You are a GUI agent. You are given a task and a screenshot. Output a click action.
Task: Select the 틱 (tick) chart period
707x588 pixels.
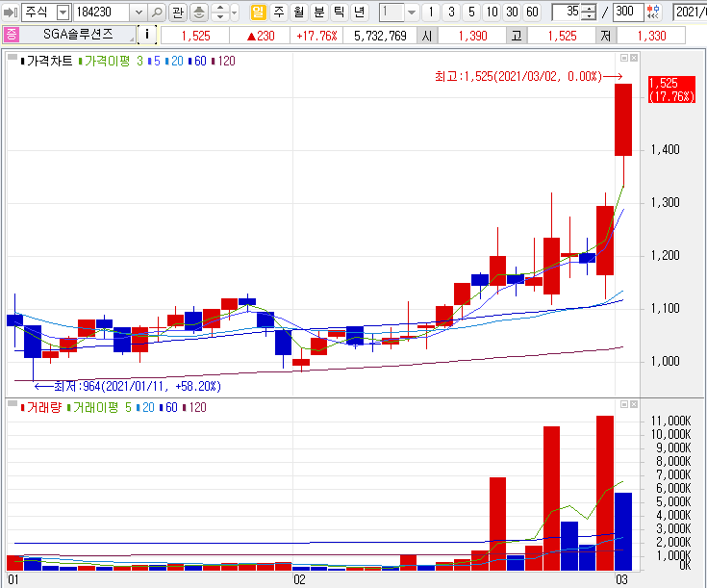(x=339, y=12)
